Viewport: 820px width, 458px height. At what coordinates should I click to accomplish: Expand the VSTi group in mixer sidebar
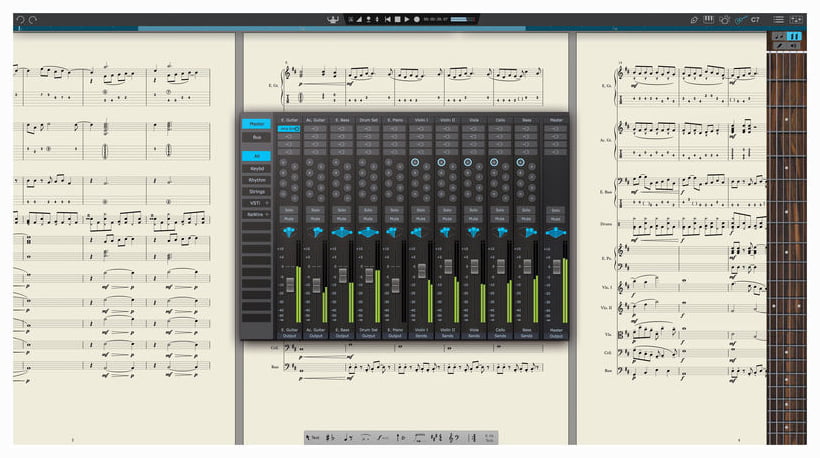coord(257,202)
